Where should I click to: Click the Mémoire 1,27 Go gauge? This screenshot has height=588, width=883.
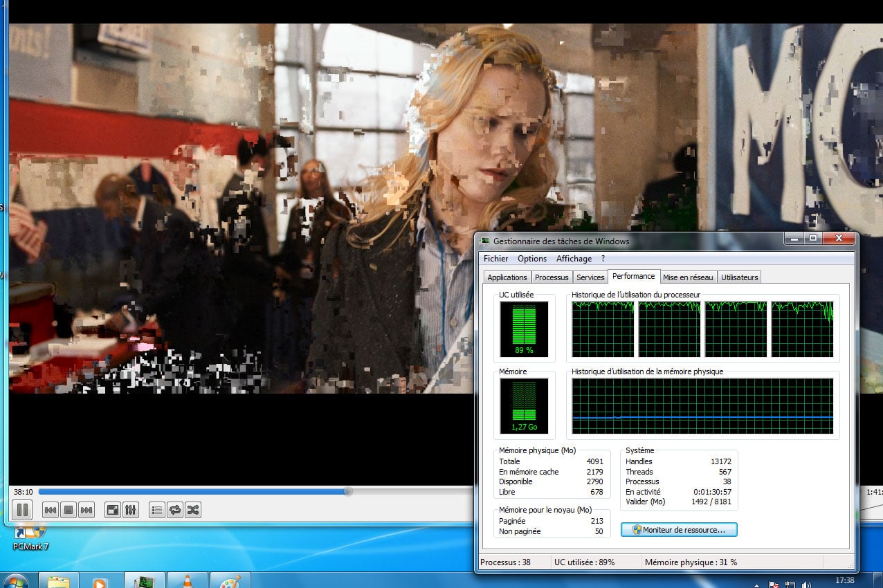point(524,406)
